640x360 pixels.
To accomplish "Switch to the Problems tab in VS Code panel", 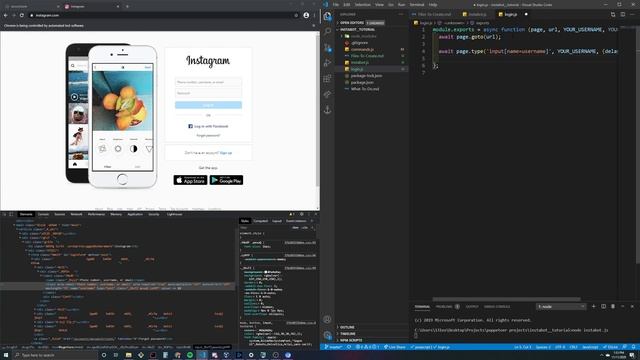I will pos(448,307).
